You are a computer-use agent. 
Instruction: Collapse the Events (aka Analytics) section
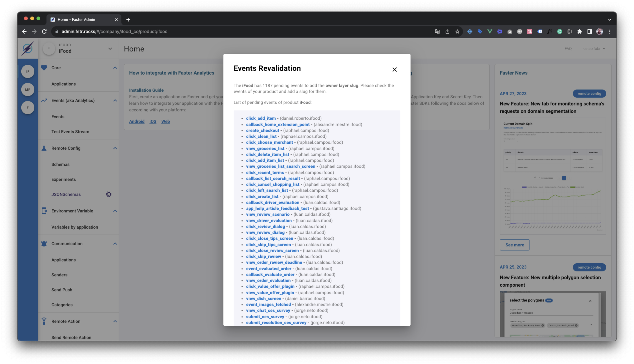(115, 100)
